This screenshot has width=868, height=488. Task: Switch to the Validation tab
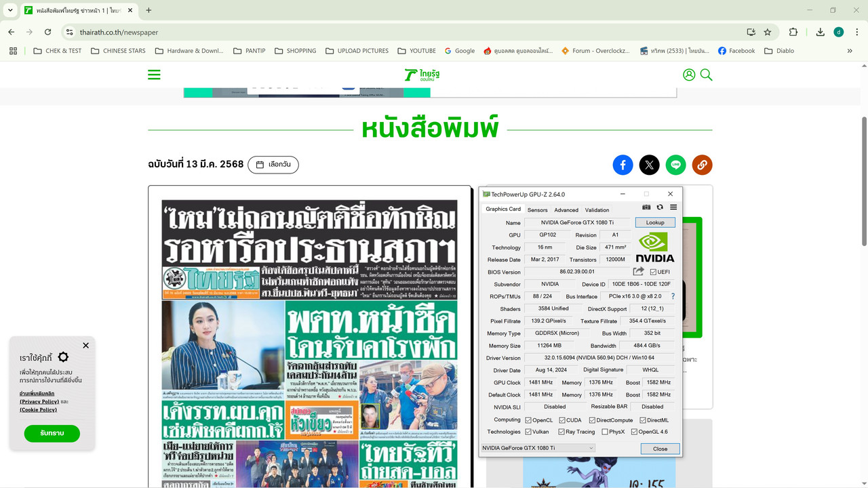click(x=597, y=210)
